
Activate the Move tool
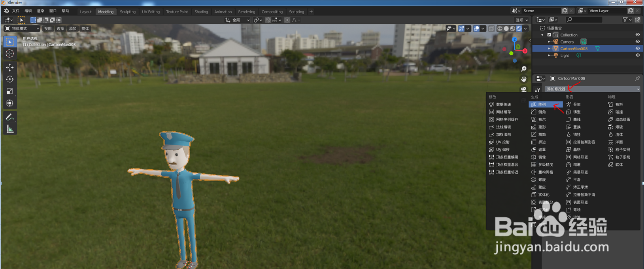pyautogui.click(x=10, y=68)
